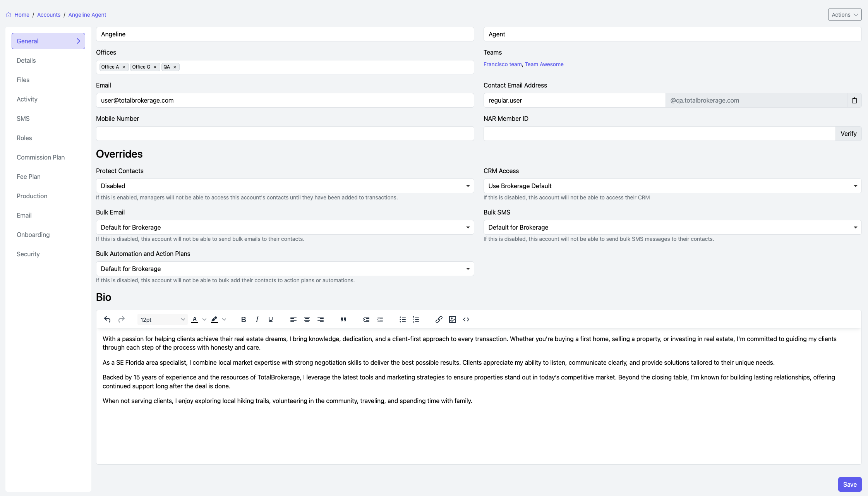Open Protect Contacts dropdown
Image resolution: width=868 pixels, height=496 pixels.
pos(285,186)
